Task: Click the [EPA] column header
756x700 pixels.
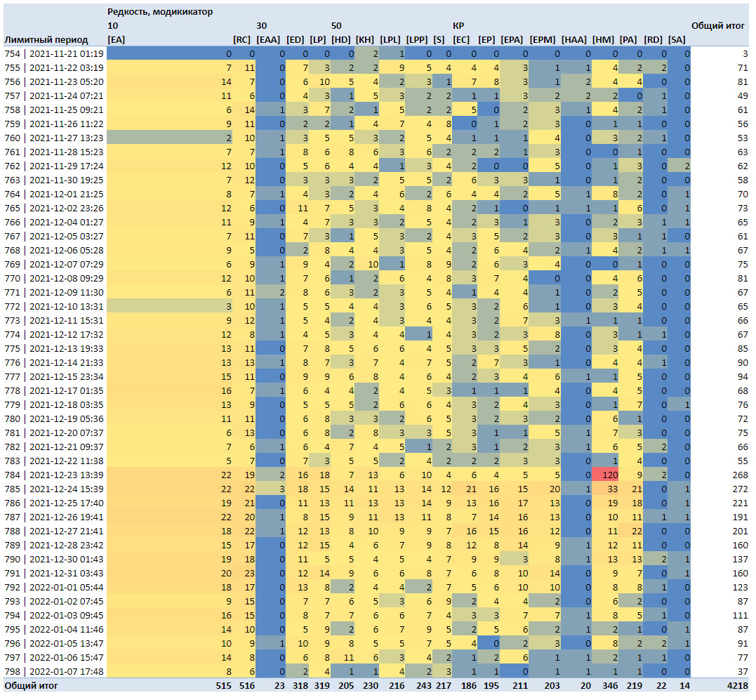Action: pos(512,39)
